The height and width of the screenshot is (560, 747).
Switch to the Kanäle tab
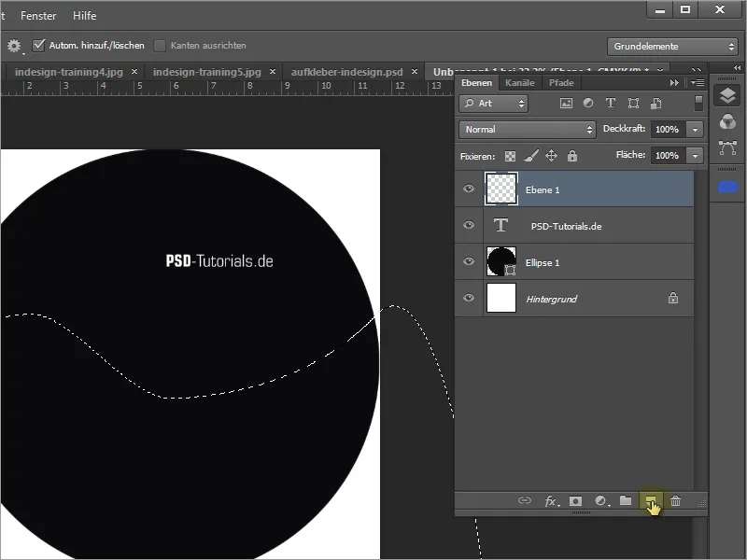click(520, 83)
